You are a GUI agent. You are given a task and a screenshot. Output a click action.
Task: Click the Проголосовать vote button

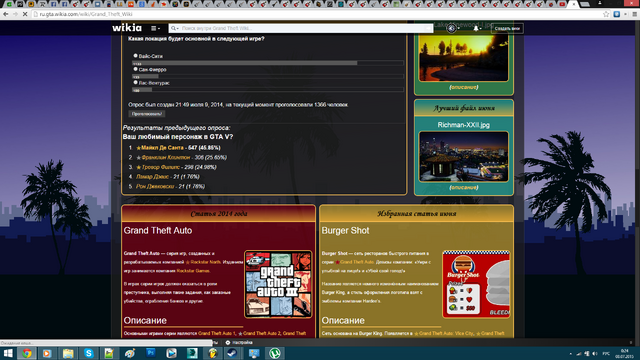[x=147, y=114]
